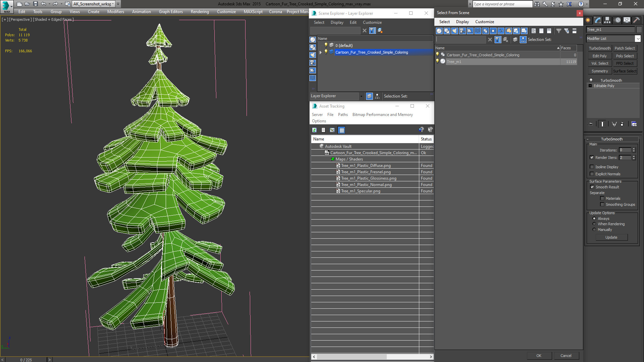The image size is (644, 362).
Task: Increase Iterations spinner value
Action: 634,149
